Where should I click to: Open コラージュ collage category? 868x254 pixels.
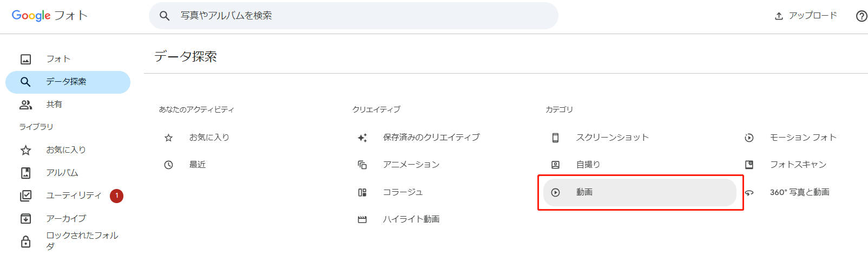pyautogui.click(x=403, y=192)
